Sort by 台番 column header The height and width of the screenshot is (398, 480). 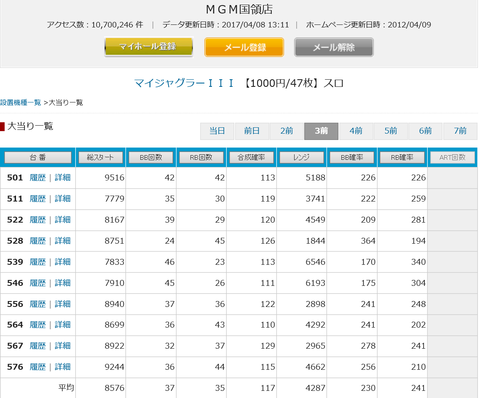pyautogui.click(x=38, y=157)
